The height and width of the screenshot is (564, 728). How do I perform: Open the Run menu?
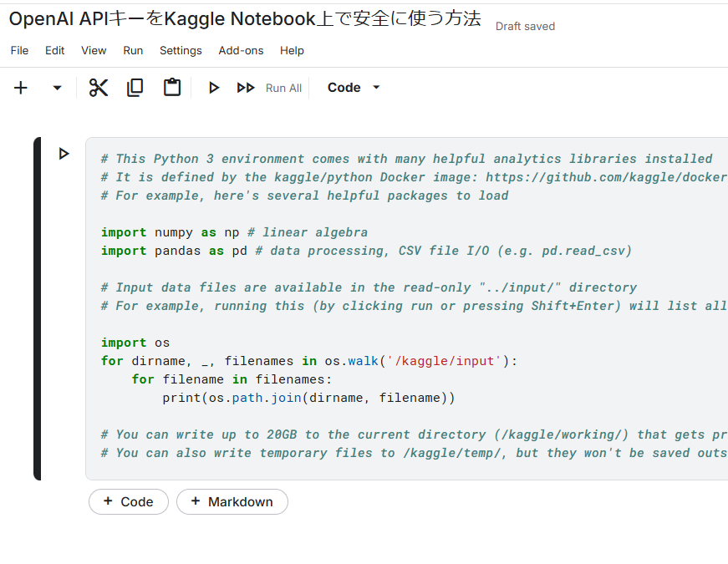pos(133,51)
